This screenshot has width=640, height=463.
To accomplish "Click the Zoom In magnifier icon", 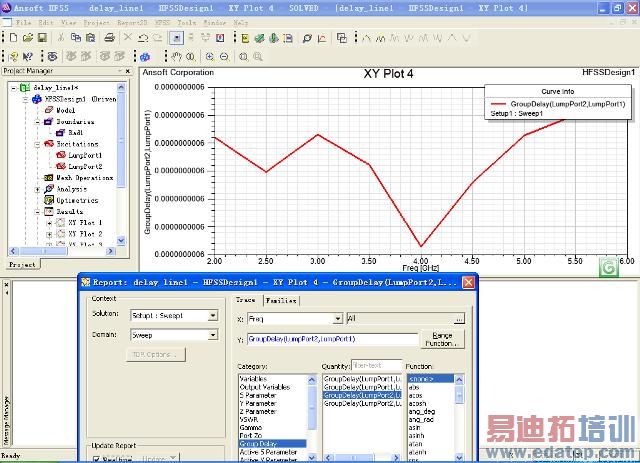I will 209,57.
